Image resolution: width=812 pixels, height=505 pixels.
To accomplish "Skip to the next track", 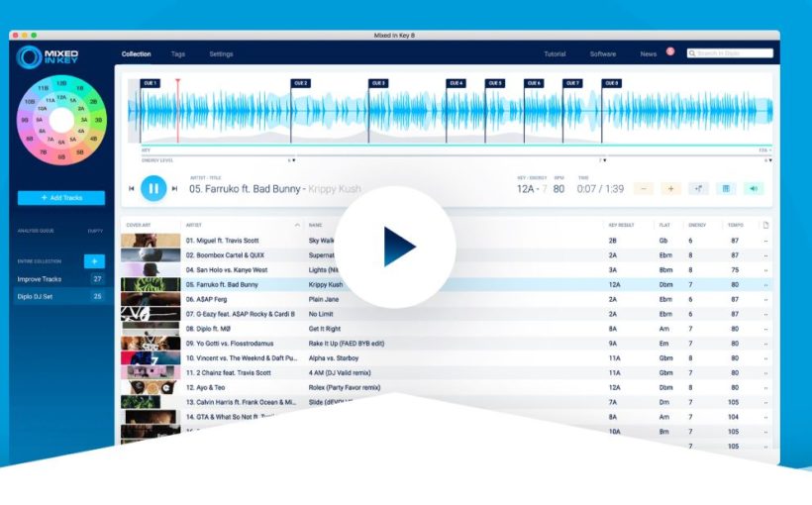I will [x=175, y=188].
